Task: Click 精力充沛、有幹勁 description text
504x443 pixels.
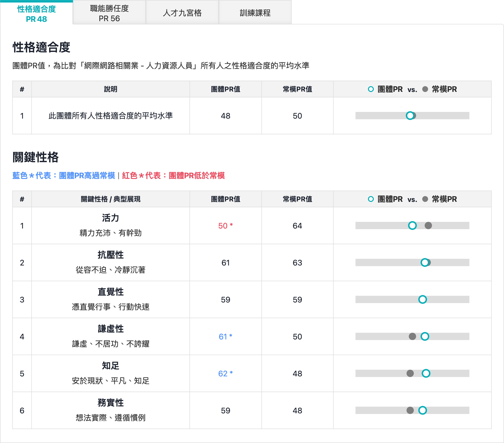Action: [x=110, y=233]
